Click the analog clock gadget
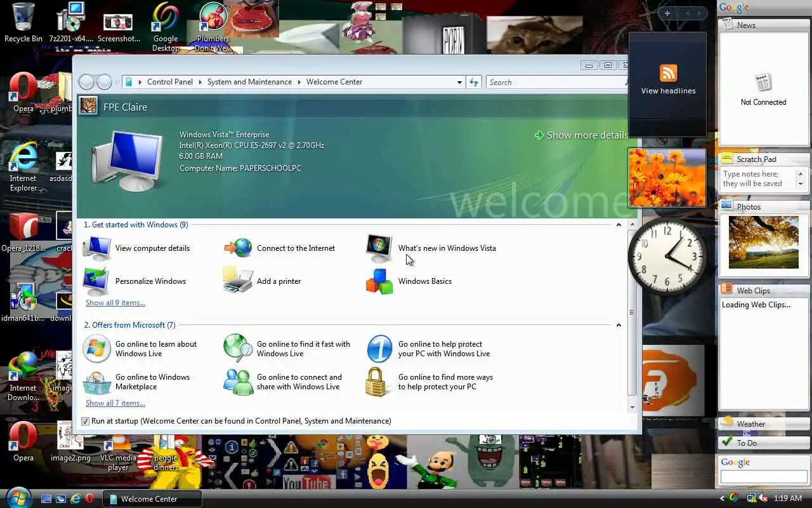The height and width of the screenshot is (508, 812). point(667,257)
